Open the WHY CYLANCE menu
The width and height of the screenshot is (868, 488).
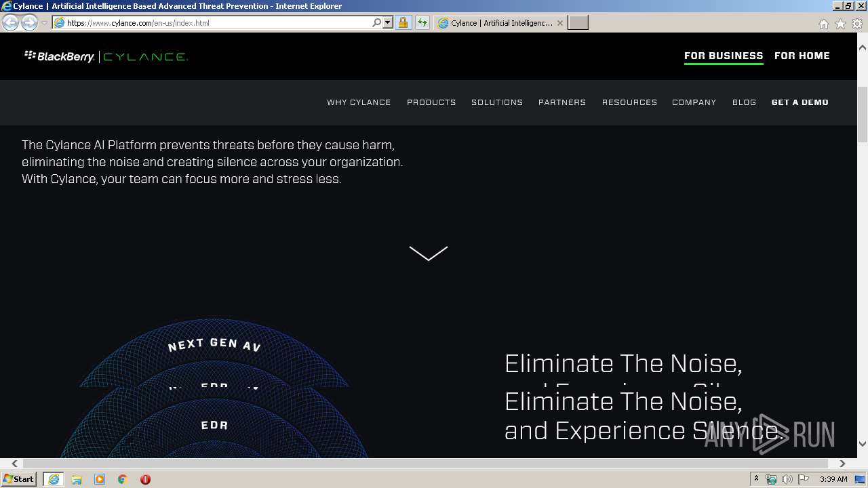pos(359,102)
